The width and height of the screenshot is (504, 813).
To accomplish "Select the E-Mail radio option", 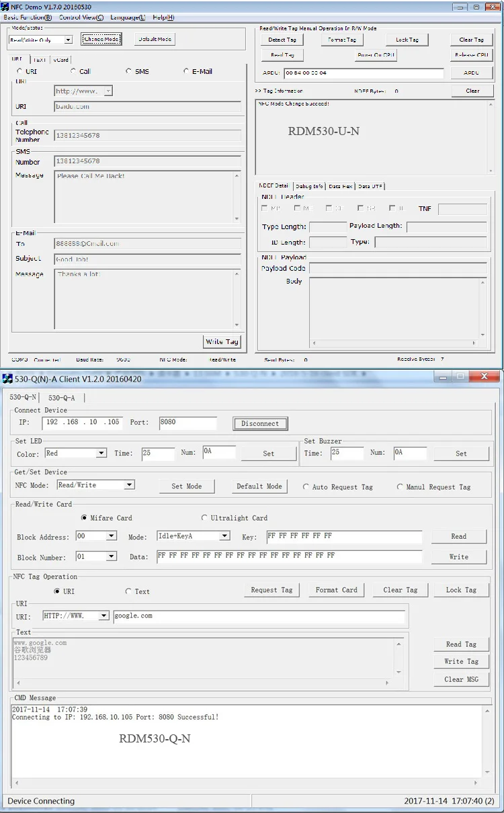I will (x=186, y=71).
